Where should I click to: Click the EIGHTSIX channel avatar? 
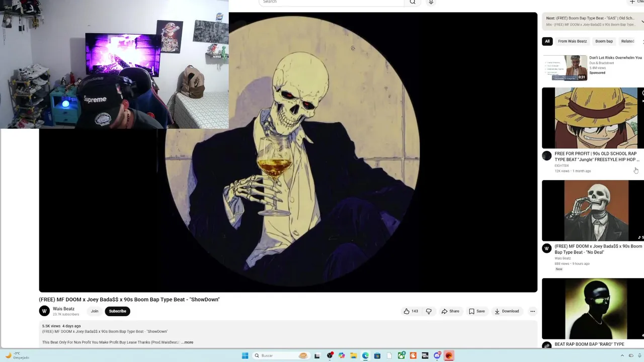pos(547,156)
